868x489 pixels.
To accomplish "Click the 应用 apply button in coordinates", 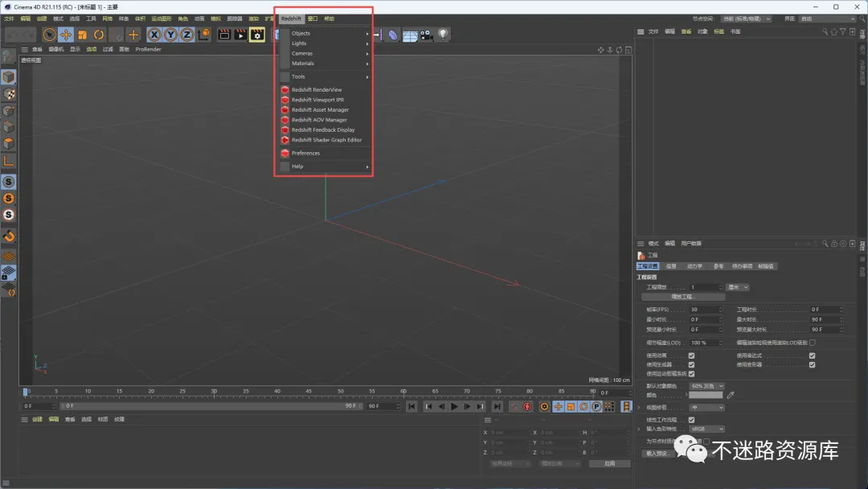I will coord(609,463).
